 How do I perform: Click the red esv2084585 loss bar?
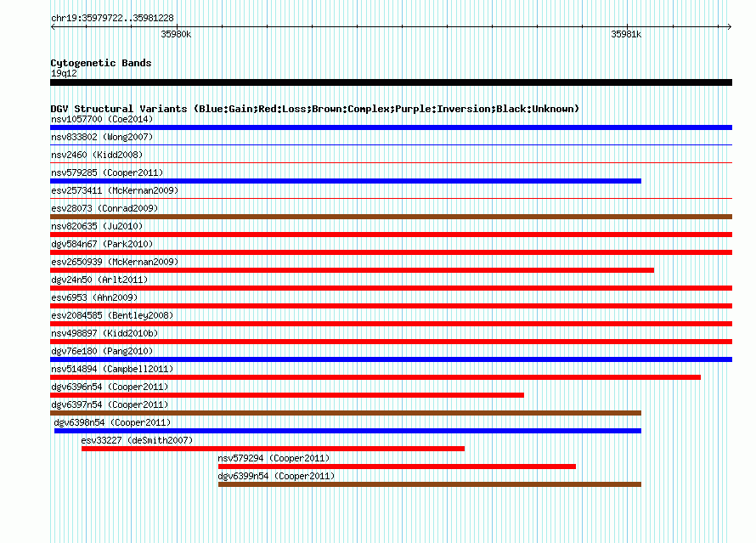[x=391, y=324]
